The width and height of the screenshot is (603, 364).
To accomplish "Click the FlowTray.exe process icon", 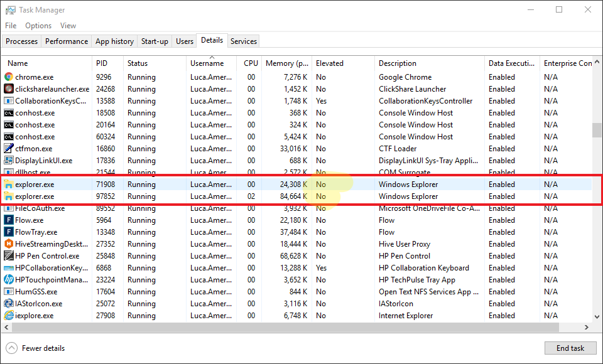I will (x=8, y=232).
